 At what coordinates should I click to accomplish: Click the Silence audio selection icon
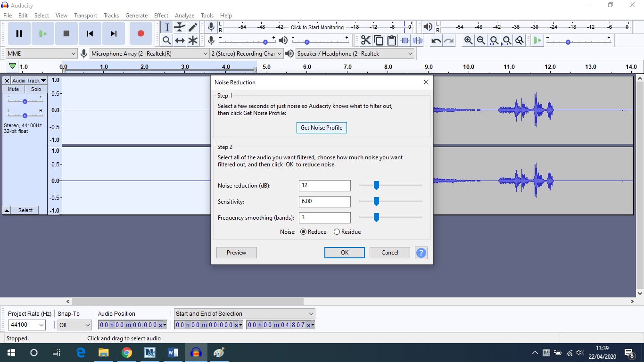coord(417,41)
